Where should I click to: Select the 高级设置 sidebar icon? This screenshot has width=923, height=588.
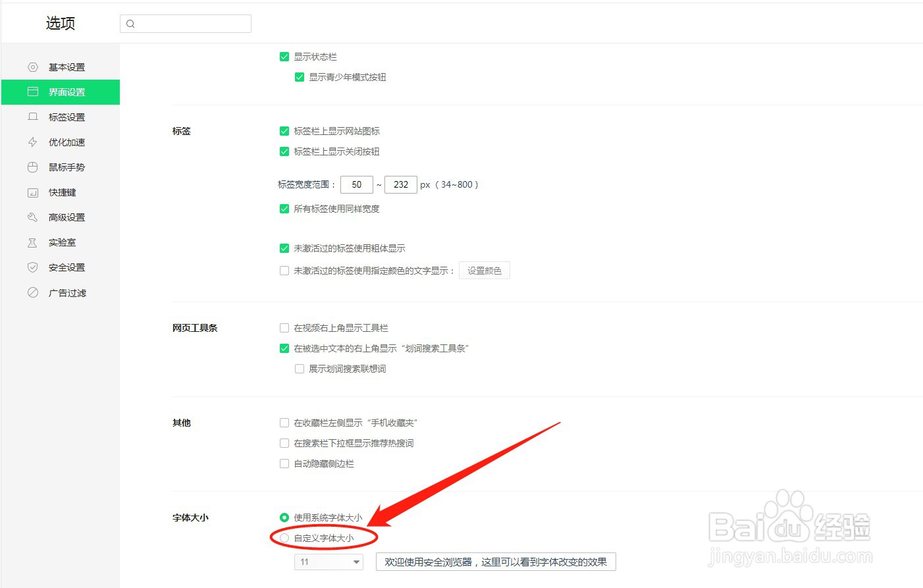33,217
